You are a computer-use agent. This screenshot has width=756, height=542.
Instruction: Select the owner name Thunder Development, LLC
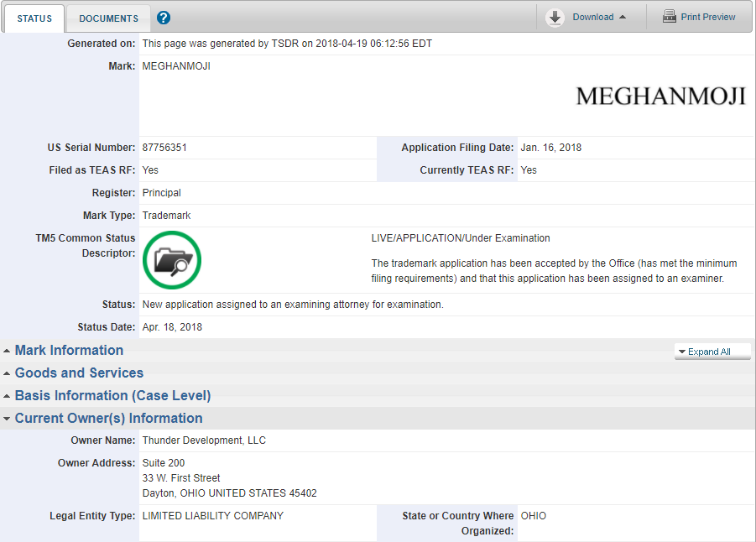click(x=204, y=440)
